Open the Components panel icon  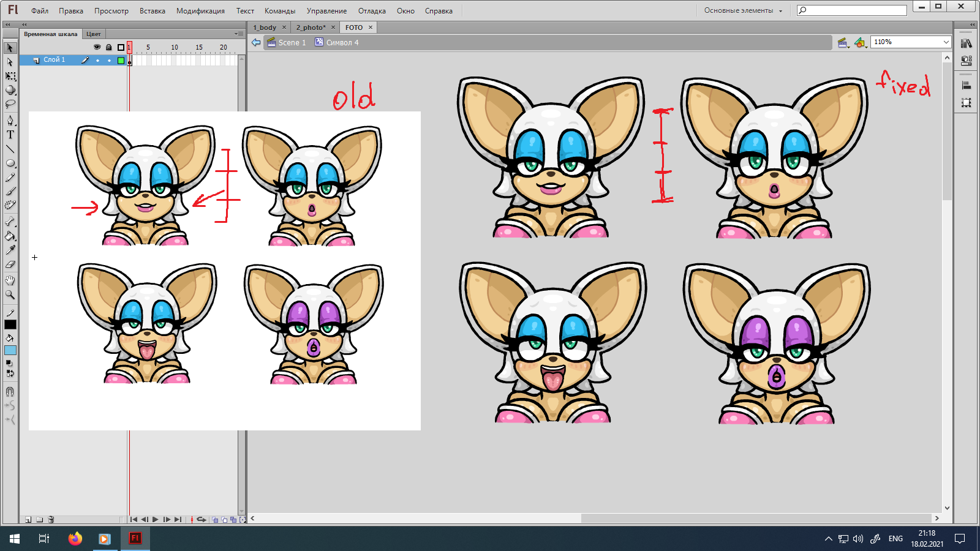pos(966,61)
